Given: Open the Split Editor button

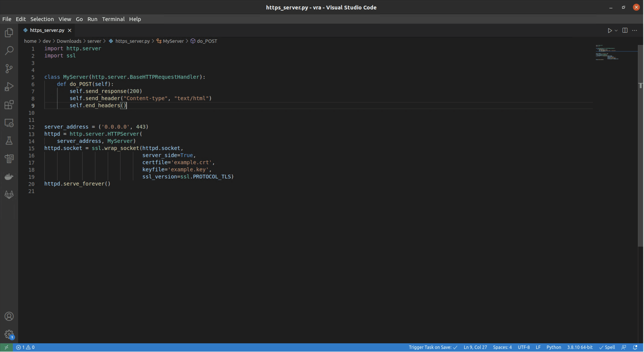Looking at the screenshot, I should pos(625,30).
